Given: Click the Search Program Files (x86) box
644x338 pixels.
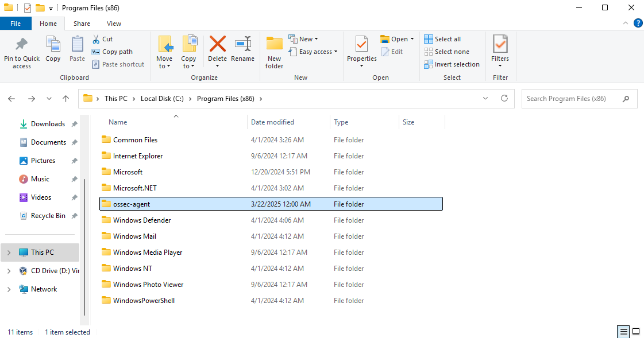Looking at the screenshot, I should 572,99.
